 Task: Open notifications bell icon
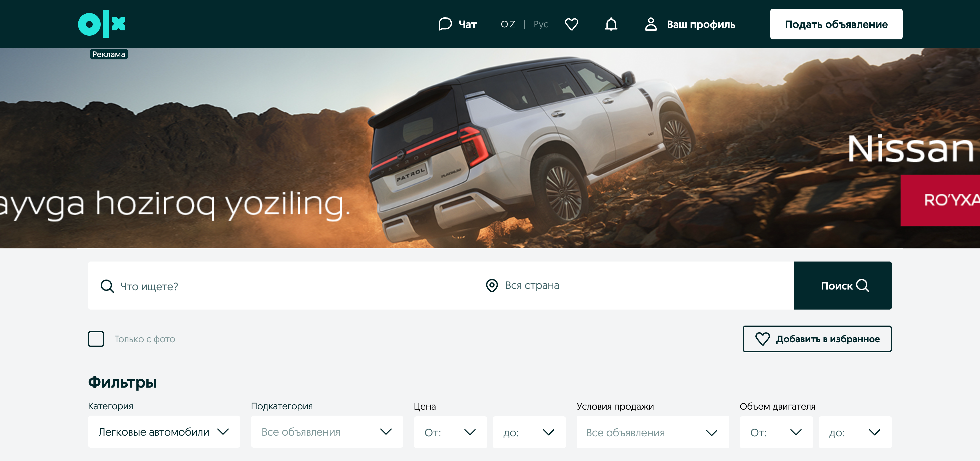pos(611,24)
